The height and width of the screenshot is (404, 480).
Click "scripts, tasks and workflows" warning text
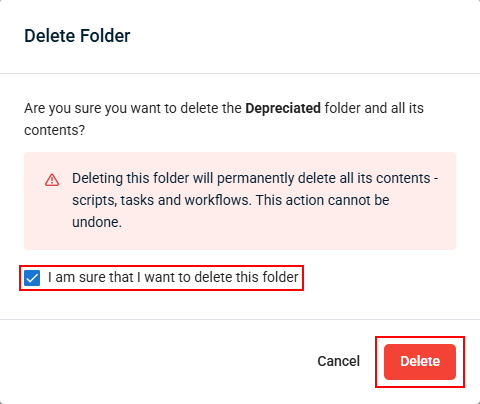pos(162,200)
